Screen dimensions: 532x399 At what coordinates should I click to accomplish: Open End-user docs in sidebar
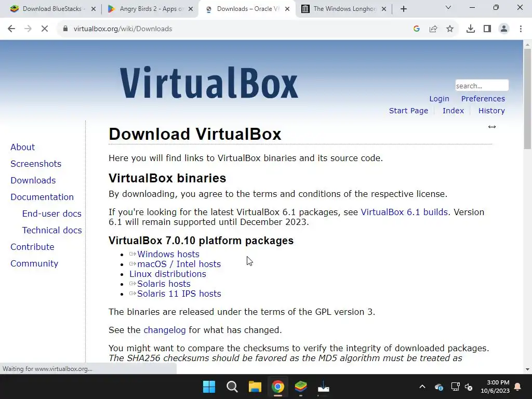tap(52, 214)
